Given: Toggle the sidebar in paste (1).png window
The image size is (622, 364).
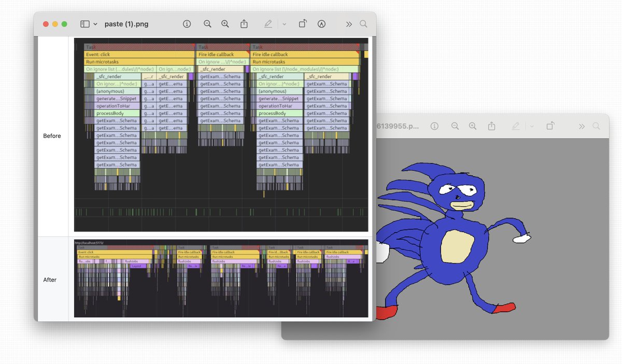Looking at the screenshot, I should 85,24.
